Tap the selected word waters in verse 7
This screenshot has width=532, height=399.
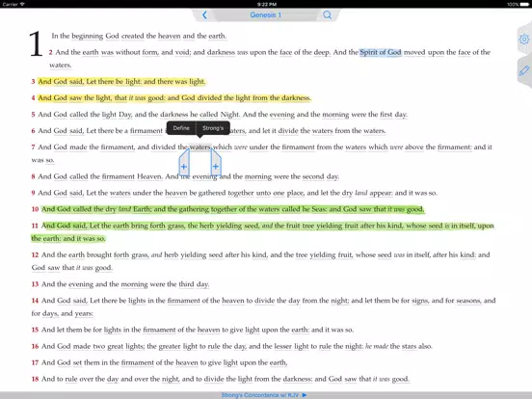click(199, 146)
